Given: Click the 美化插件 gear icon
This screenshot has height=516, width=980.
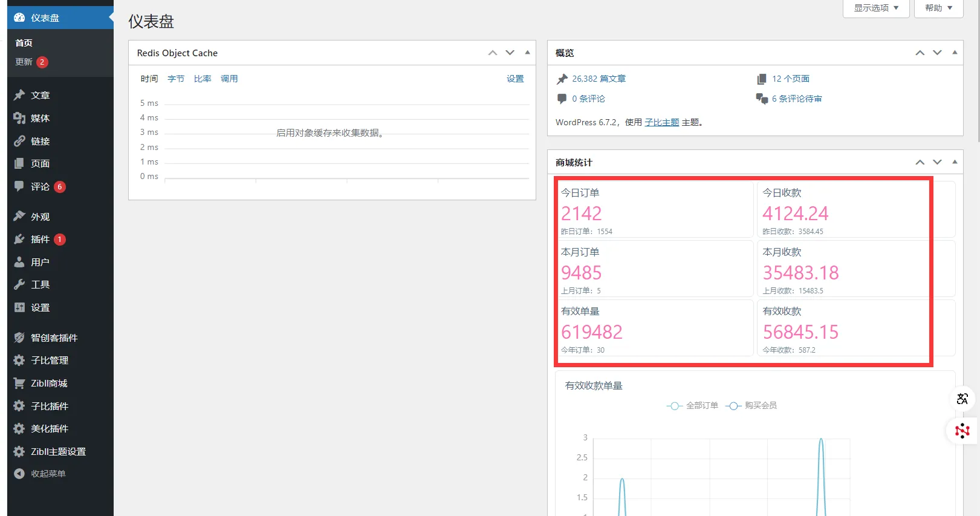Looking at the screenshot, I should 19,428.
